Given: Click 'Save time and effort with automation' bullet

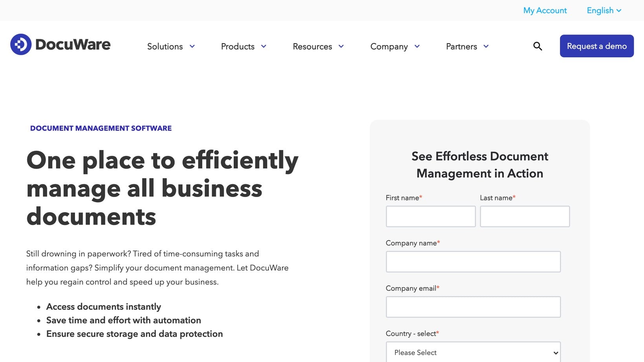Looking at the screenshot, I should [124, 320].
